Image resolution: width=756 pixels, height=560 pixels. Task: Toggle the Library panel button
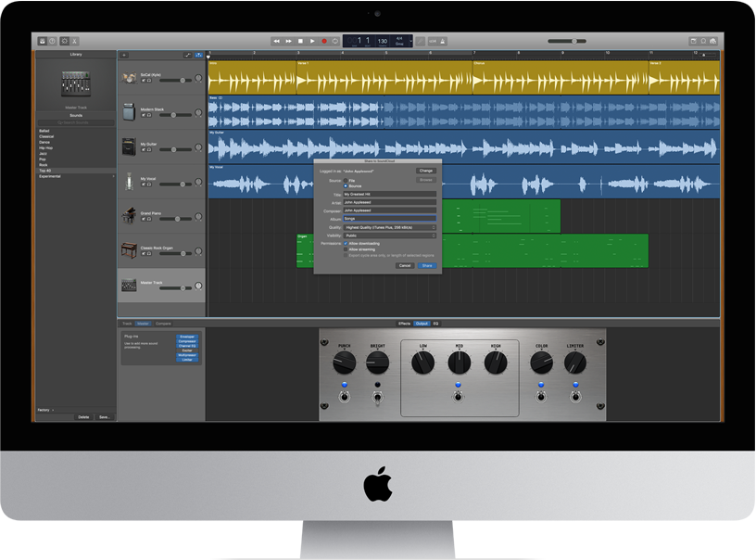tap(43, 42)
